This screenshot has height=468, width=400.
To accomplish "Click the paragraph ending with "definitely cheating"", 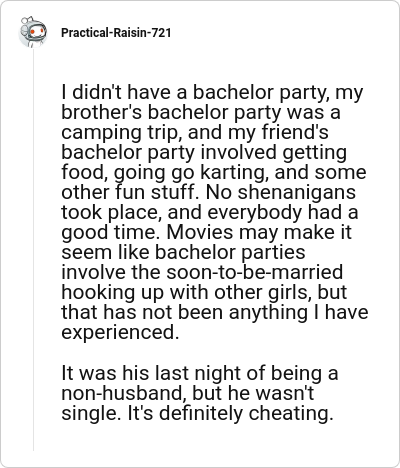I will (x=200, y=393).
